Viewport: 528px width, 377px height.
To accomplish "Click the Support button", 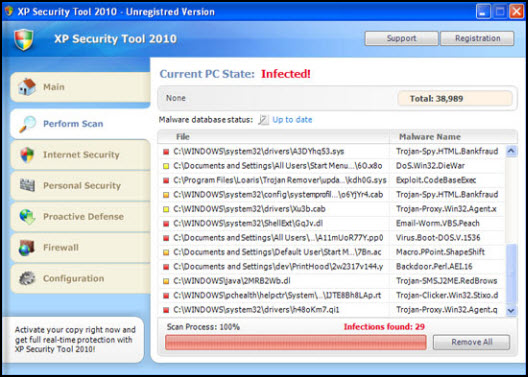I will click(x=401, y=38).
